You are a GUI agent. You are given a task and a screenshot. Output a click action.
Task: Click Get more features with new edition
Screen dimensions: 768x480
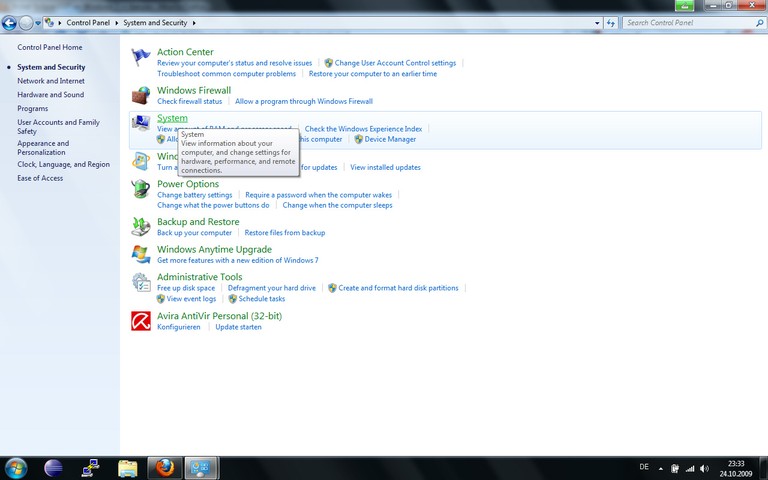tap(238, 261)
